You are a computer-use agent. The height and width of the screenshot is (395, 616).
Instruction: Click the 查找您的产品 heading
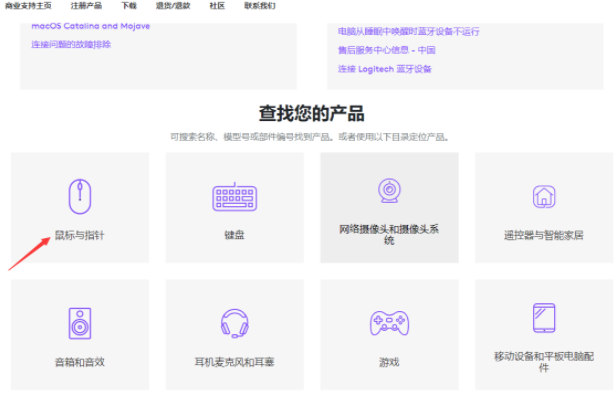coord(312,114)
